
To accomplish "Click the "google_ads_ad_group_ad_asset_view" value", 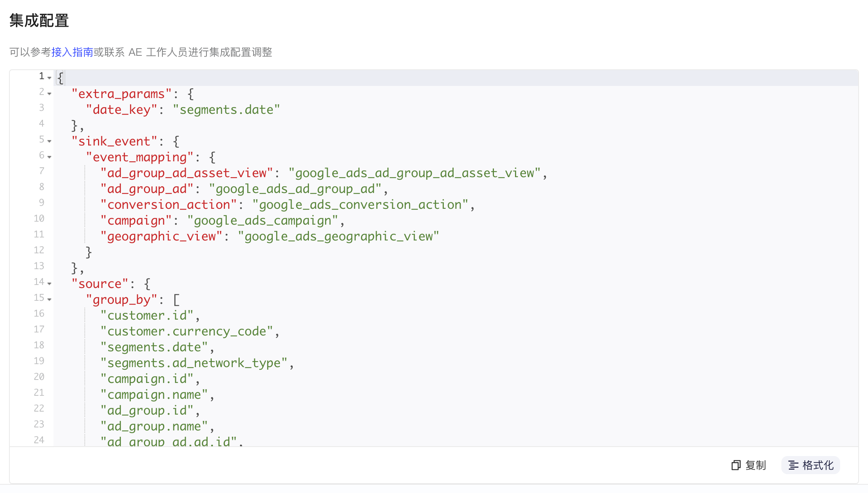I will coord(414,173).
